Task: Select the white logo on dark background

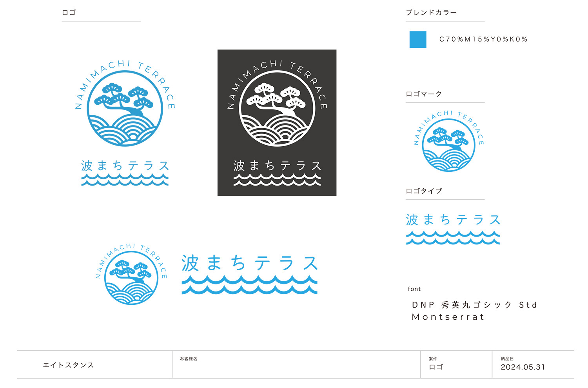Action: pyautogui.click(x=277, y=122)
